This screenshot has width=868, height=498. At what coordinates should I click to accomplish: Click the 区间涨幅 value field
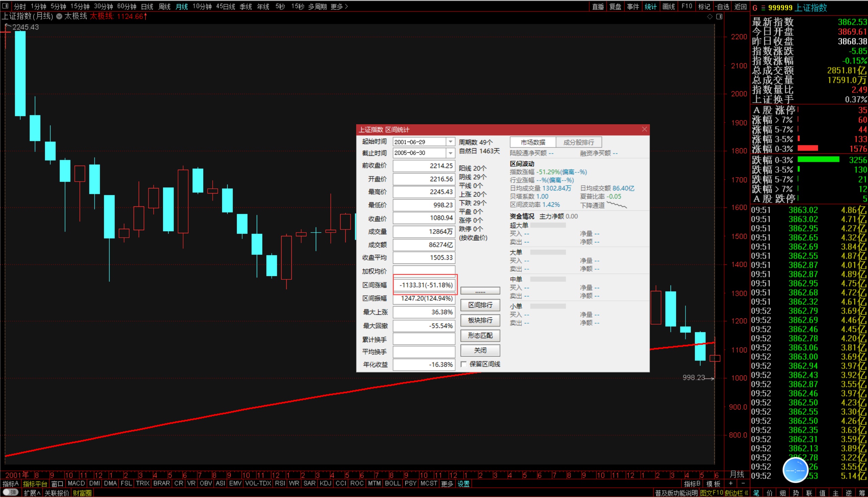coord(424,285)
